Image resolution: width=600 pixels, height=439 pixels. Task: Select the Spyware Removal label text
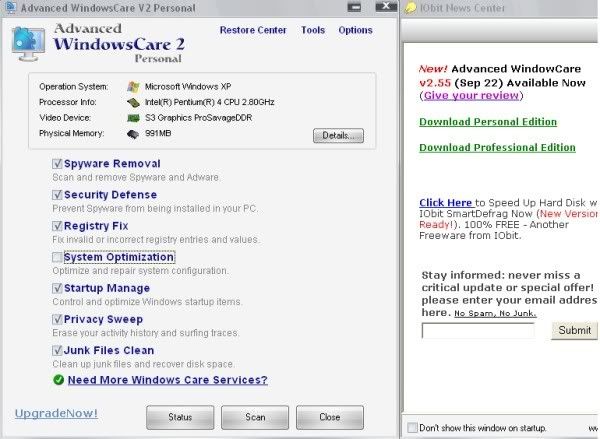(x=112, y=164)
